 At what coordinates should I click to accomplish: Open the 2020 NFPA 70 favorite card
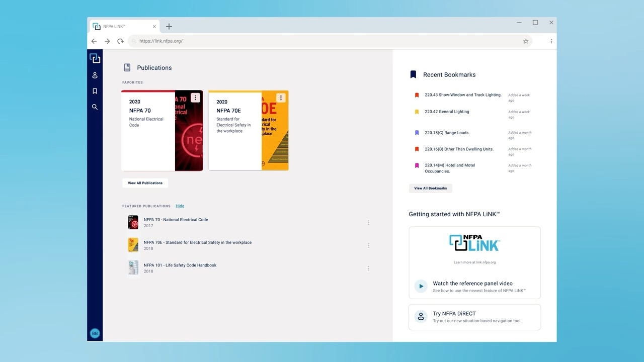pyautogui.click(x=162, y=131)
